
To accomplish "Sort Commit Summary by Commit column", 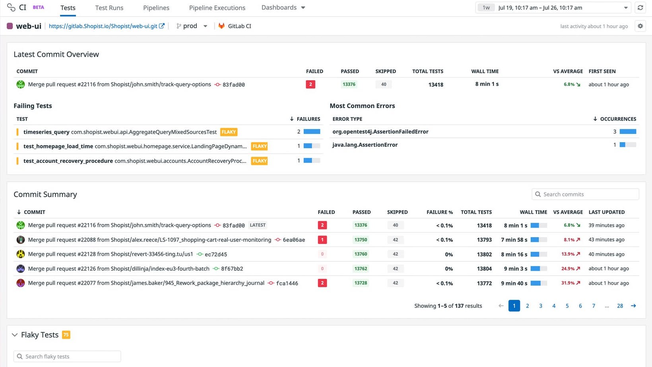I will [x=31, y=212].
